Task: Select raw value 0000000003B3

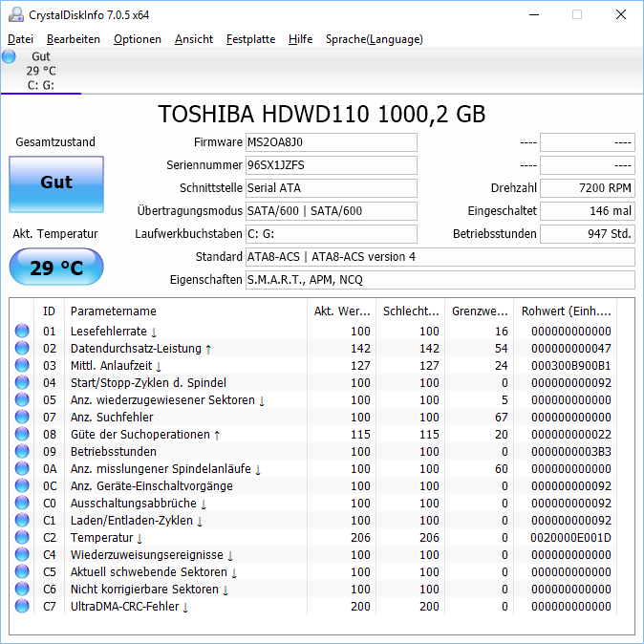Action: point(570,452)
